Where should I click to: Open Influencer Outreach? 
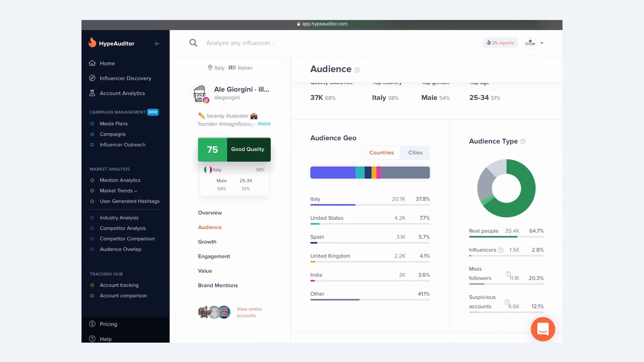122,145
